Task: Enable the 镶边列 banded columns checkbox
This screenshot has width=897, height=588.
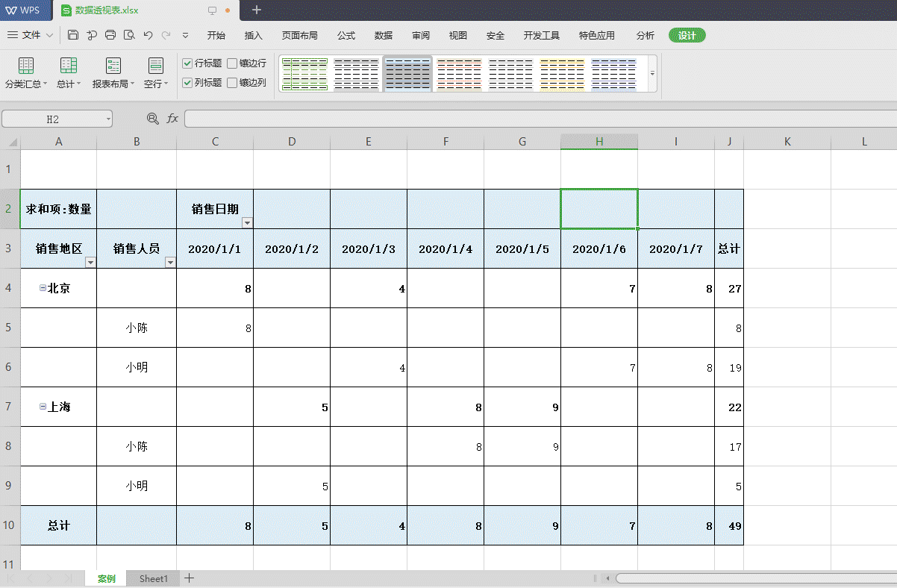Action: [x=233, y=83]
